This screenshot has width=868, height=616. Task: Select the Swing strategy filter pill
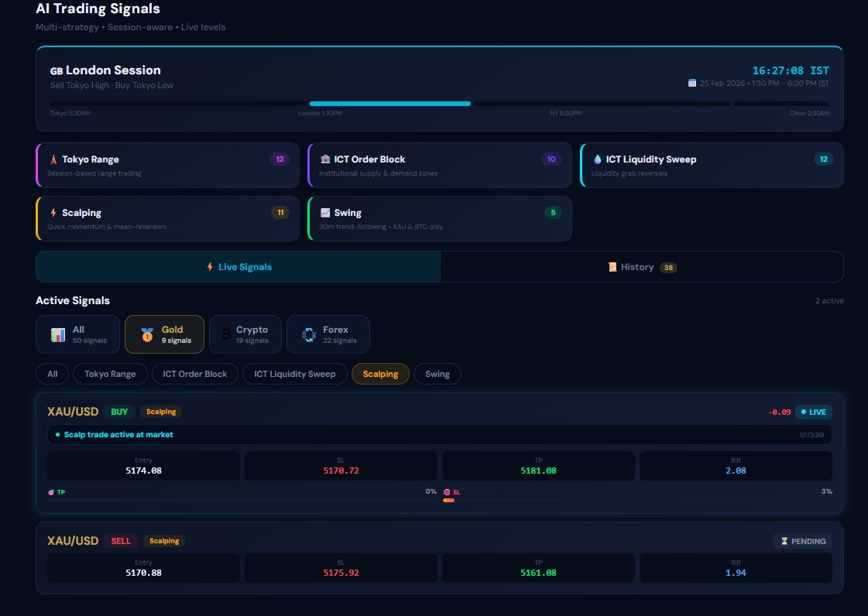437,374
